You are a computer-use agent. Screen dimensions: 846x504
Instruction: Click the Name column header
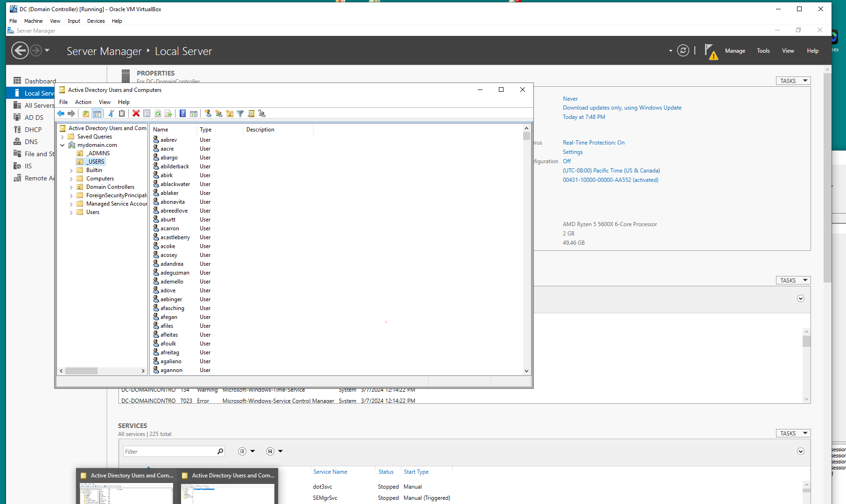point(173,130)
